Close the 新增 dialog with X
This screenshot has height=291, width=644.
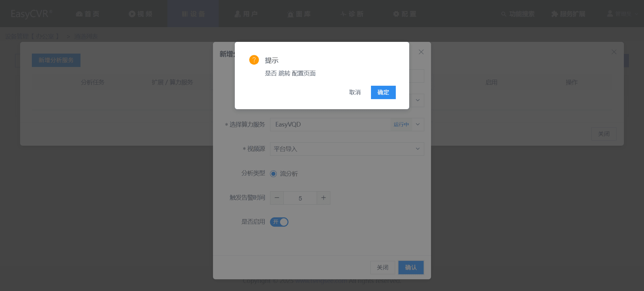(421, 52)
